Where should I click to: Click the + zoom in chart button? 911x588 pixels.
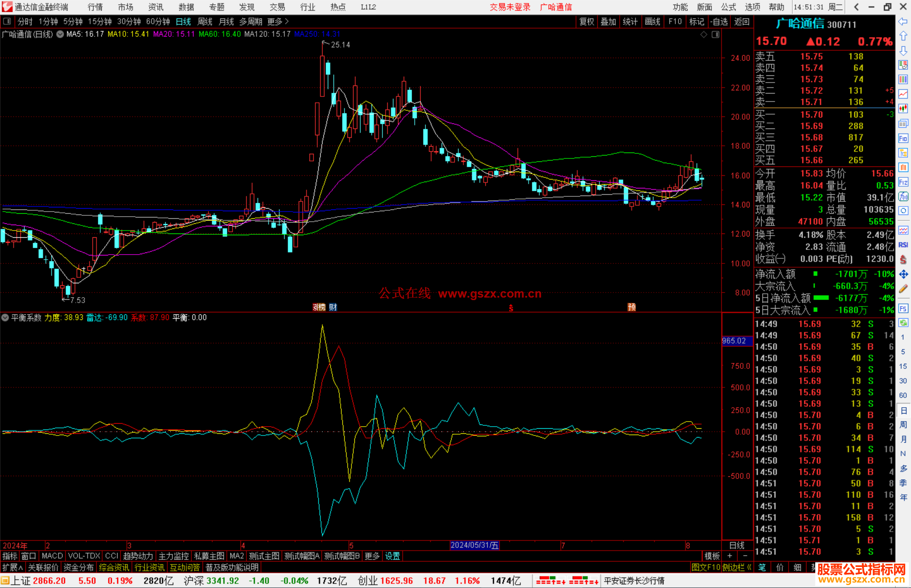pos(730,556)
